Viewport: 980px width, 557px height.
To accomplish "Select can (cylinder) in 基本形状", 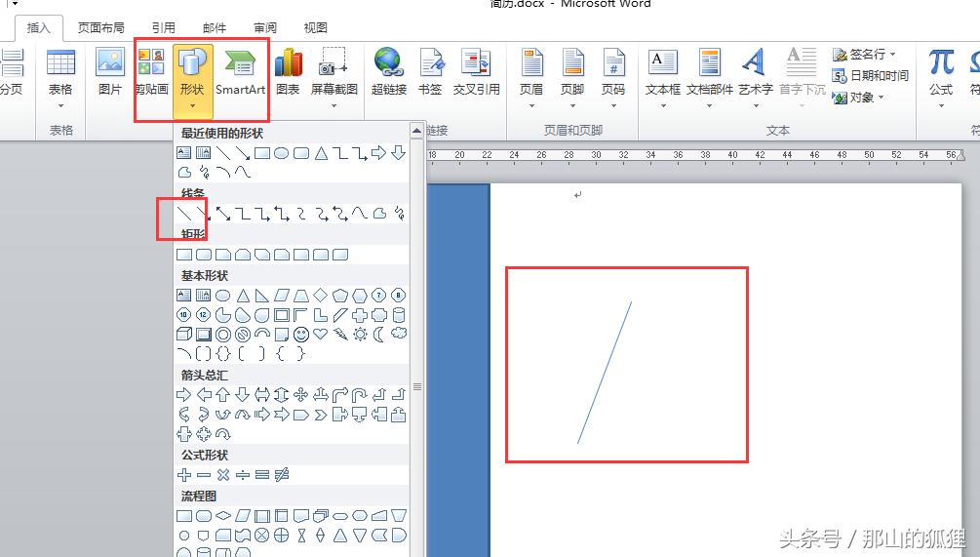I will [399, 315].
